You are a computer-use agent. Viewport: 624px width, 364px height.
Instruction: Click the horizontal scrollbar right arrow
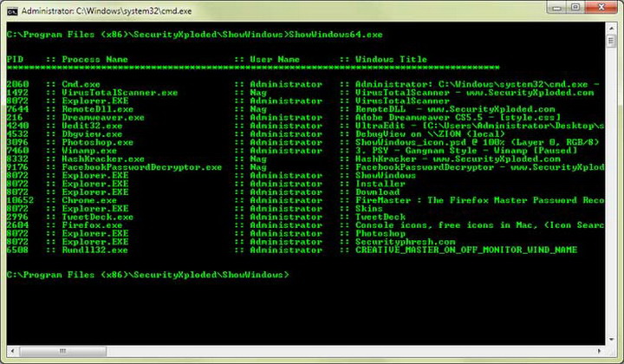[x=600, y=351]
